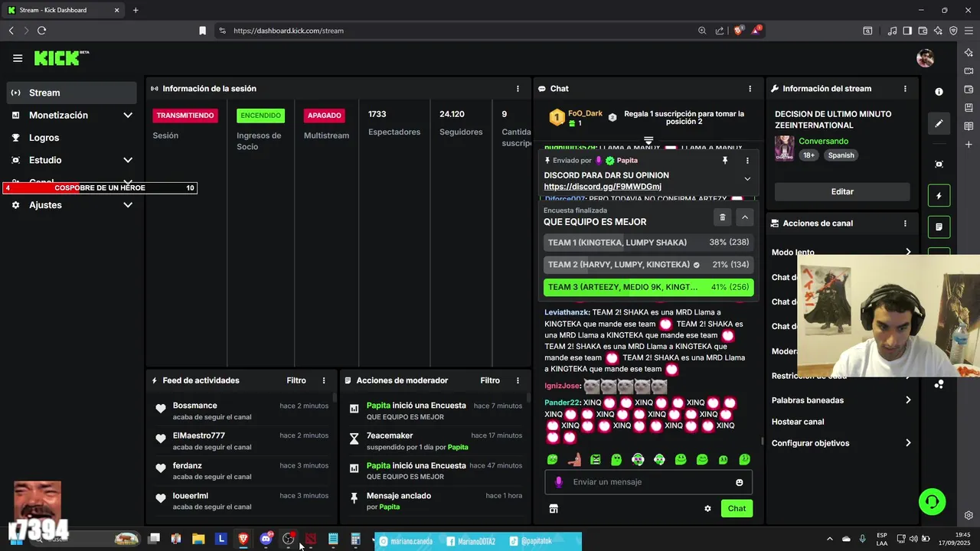The image size is (980, 551).
Task: Open Filtro in Acciones de moderador
Action: (490, 380)
